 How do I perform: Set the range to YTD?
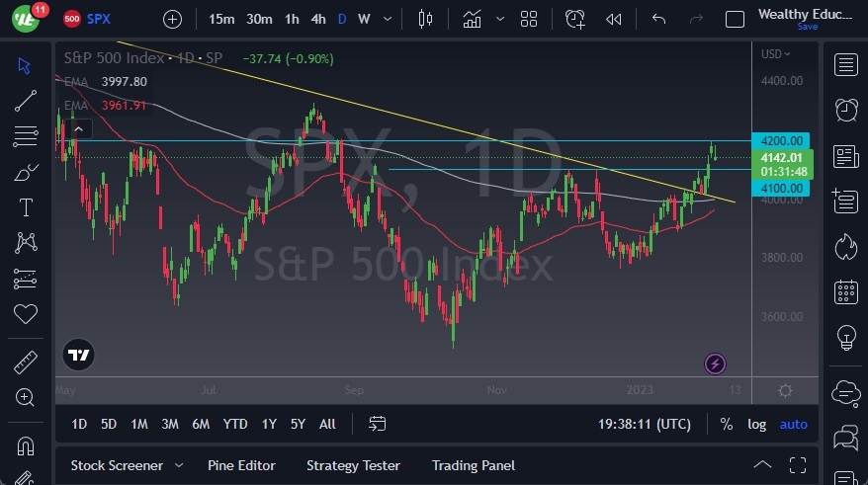coord(235,424)
